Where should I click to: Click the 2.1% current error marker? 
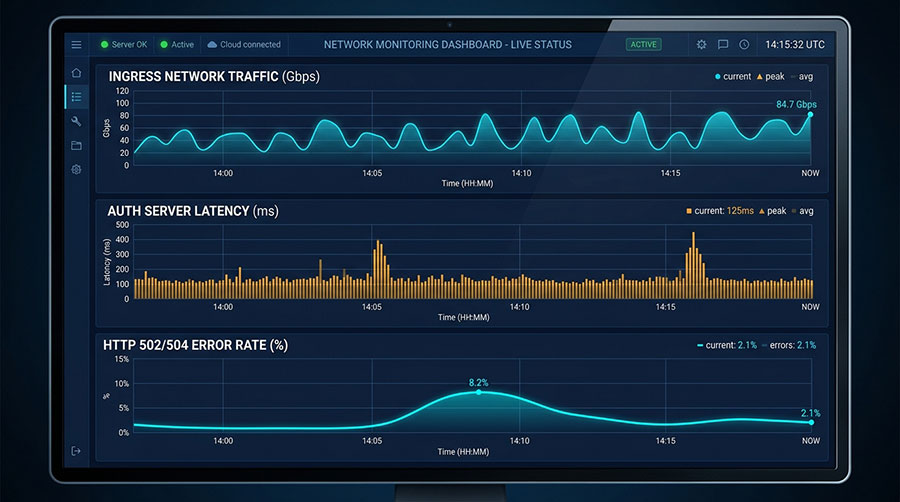point(811,422)
